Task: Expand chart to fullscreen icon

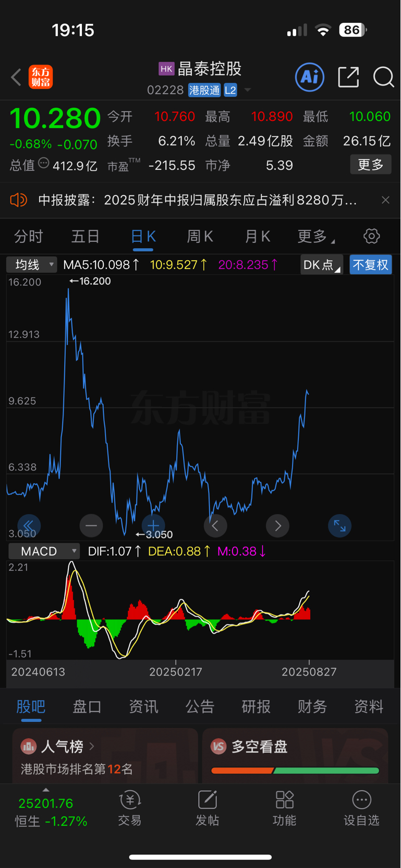Action: 339,525
